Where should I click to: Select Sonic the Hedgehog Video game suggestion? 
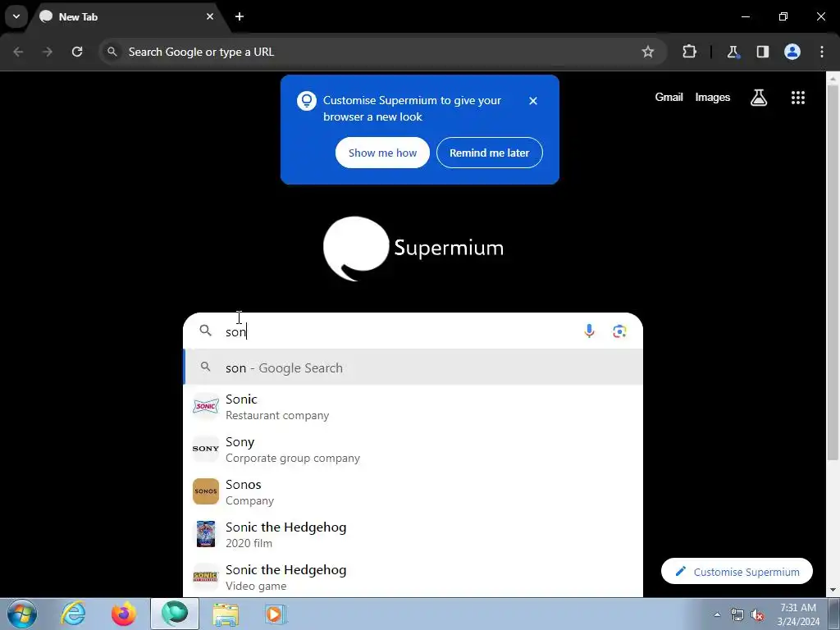point(413,577)
